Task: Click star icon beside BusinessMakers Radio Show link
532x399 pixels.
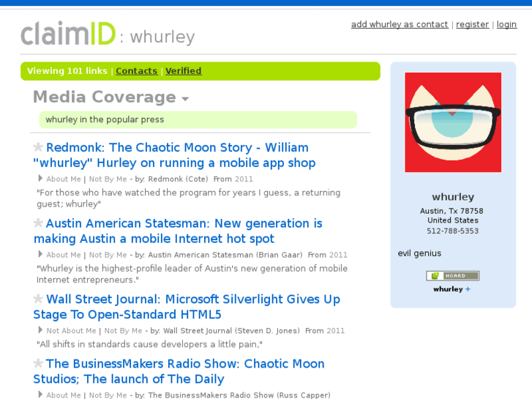Action: click(x=38, y=363)
